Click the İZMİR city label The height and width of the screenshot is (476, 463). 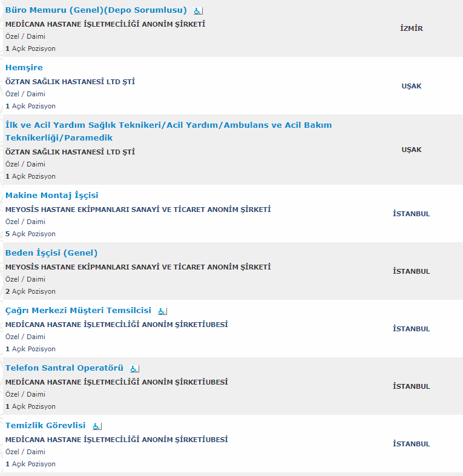point(412,28)
